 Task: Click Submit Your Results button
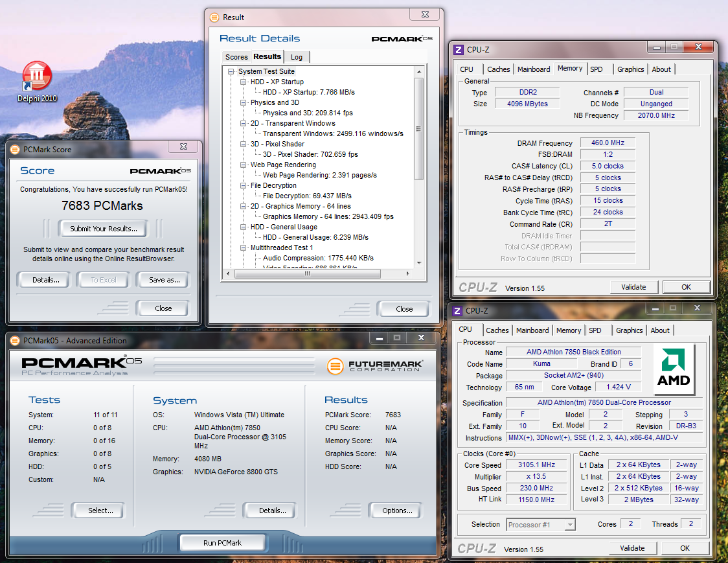[x=104, y=229]
